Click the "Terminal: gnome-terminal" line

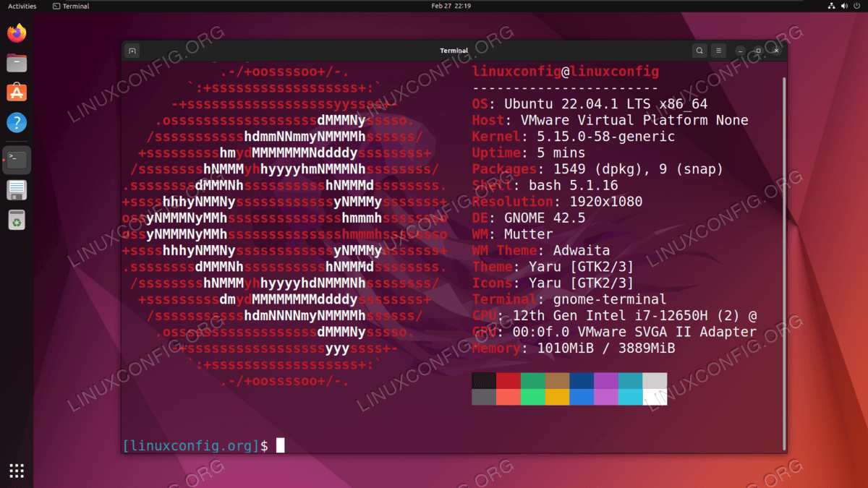click(x=569, y=299)
